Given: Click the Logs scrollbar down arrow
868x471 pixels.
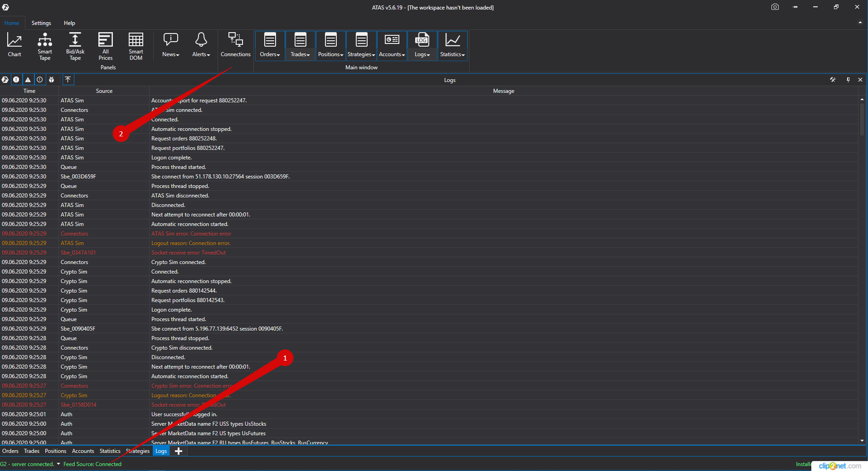Looking at the screenshot, I should pos(862,441).
